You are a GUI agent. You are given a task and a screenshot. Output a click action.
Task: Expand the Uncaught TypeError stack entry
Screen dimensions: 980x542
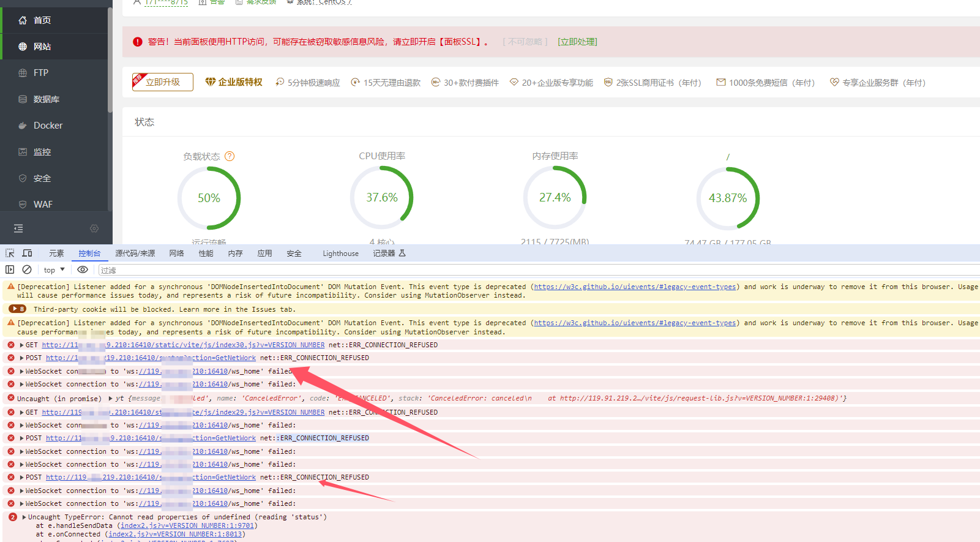(24, 517)
